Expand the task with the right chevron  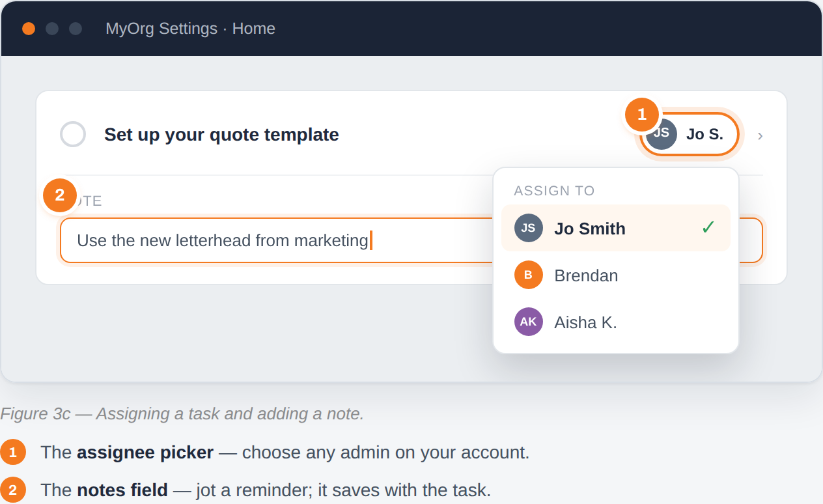760,136
